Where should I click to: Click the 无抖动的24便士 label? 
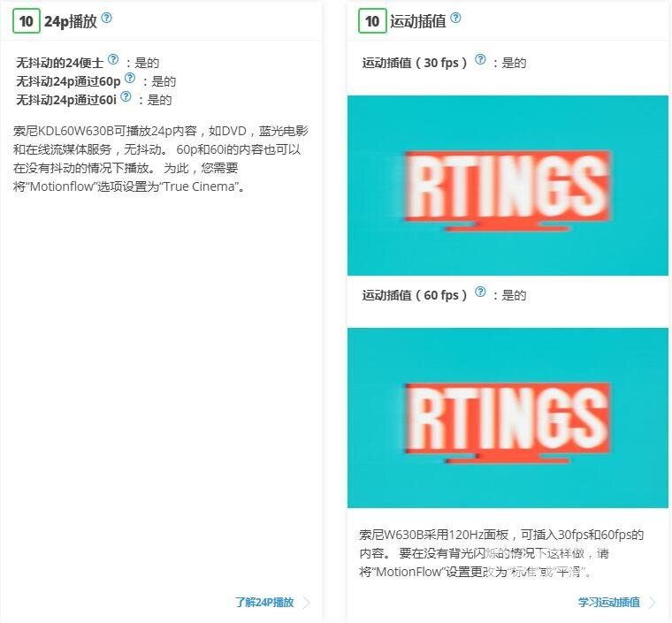tap(59, 63)
